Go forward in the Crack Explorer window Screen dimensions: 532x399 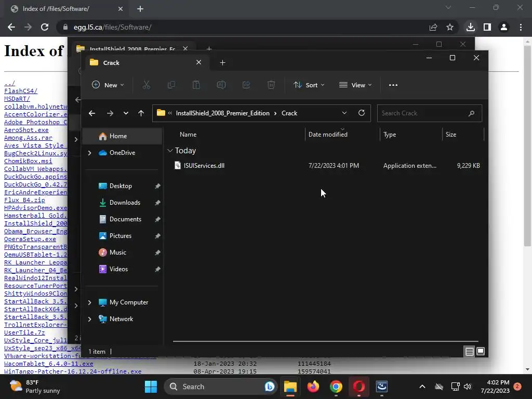pyautogui.click(x=110, y=113)
